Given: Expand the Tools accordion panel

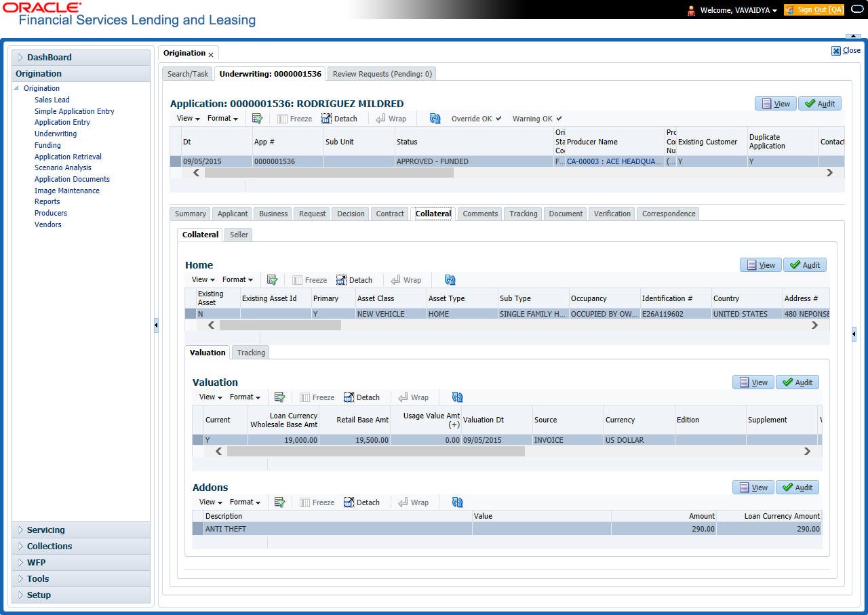Looking at the screenshot, I should [x=81, y=579].
